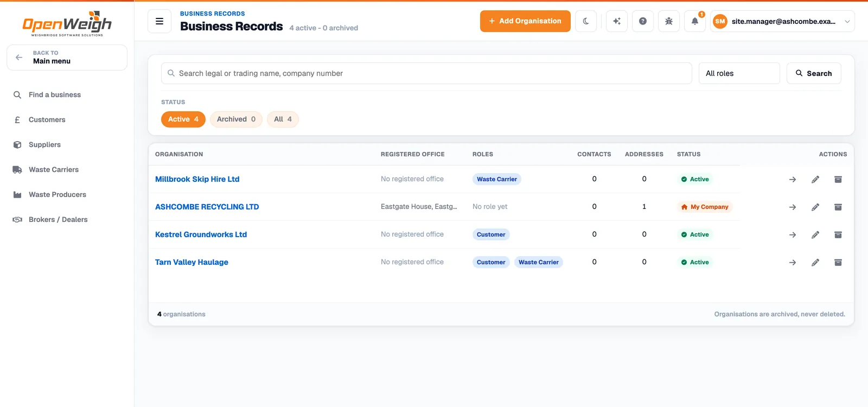Click the My Company status badge
This screenshot has height=407, width=868.
click(x=704, y=207)
